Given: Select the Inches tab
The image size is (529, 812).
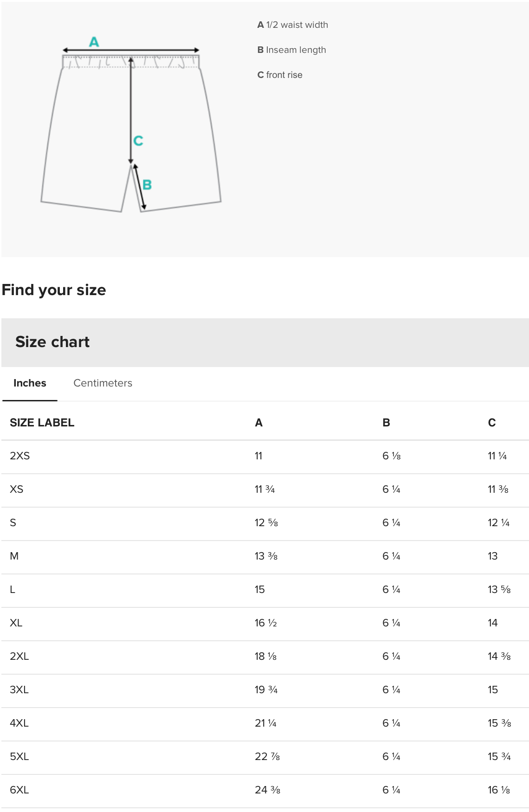Looking at the screenshot, I should click(x=30, y=383).
